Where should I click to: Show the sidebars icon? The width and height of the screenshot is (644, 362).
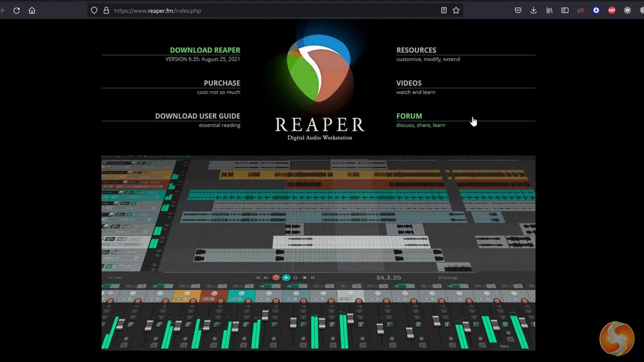click(565, 11)
